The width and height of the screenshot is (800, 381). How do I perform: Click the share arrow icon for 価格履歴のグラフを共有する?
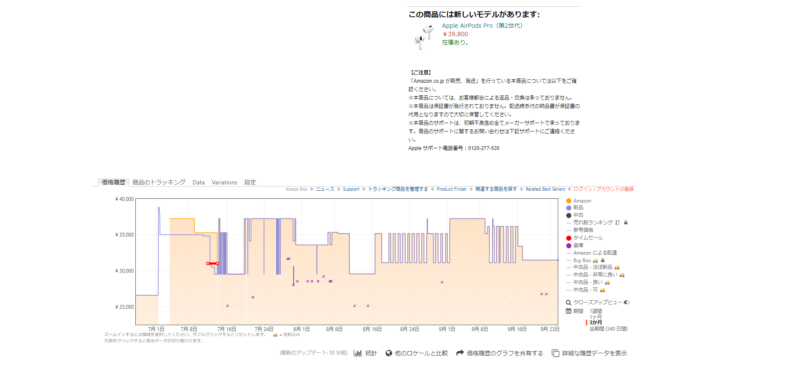tap(460, 353)
